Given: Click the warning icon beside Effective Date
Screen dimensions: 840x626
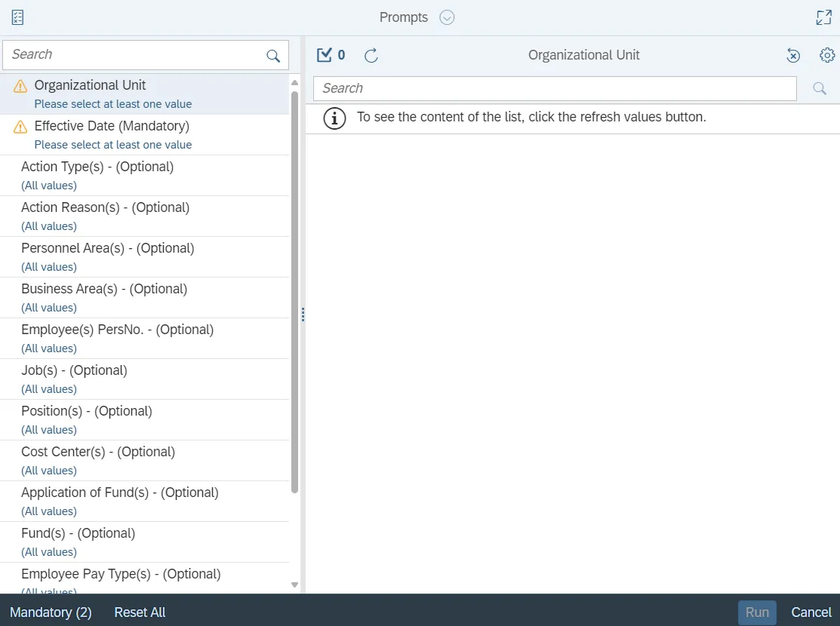Looking at the screenshot, I should (20, 127).
